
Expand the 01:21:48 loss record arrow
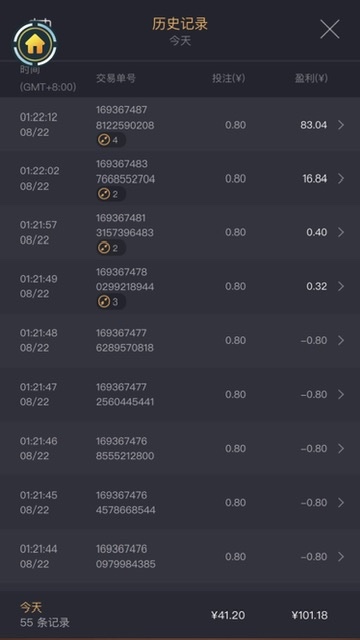[x=341, y=340]
